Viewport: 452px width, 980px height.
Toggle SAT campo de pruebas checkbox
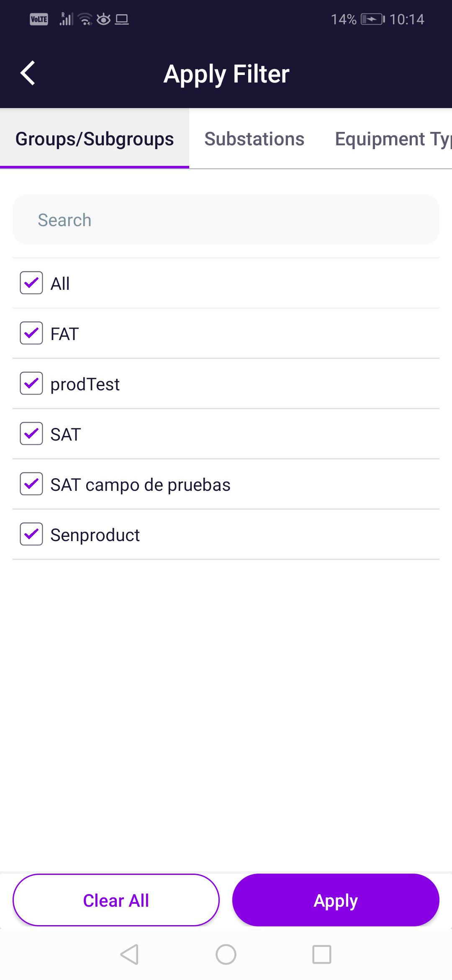point(31,484)
